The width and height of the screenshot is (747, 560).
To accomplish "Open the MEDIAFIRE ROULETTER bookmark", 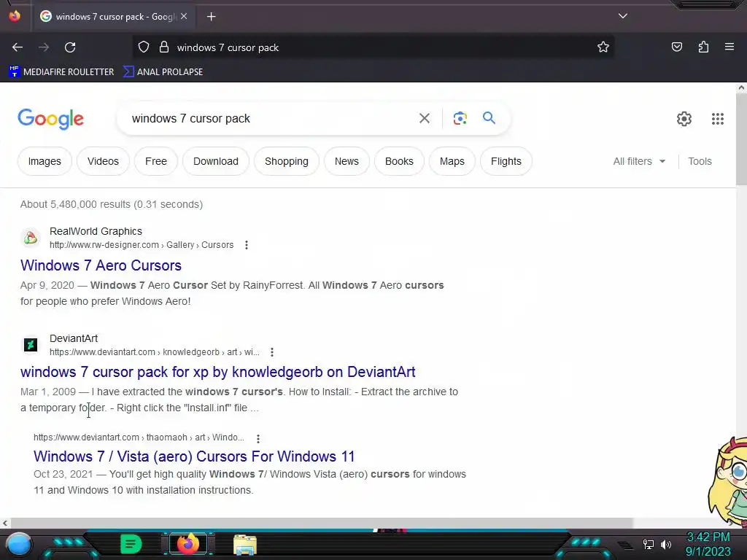I will (x=61, y=72).
